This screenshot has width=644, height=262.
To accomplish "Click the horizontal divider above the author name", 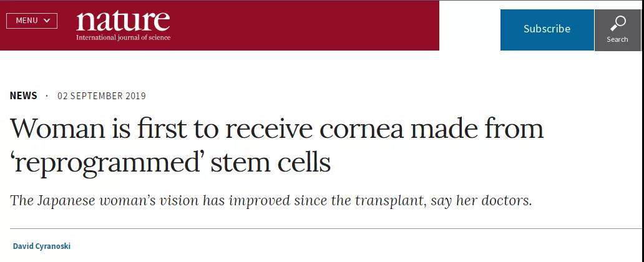I will tap(325, 228).
